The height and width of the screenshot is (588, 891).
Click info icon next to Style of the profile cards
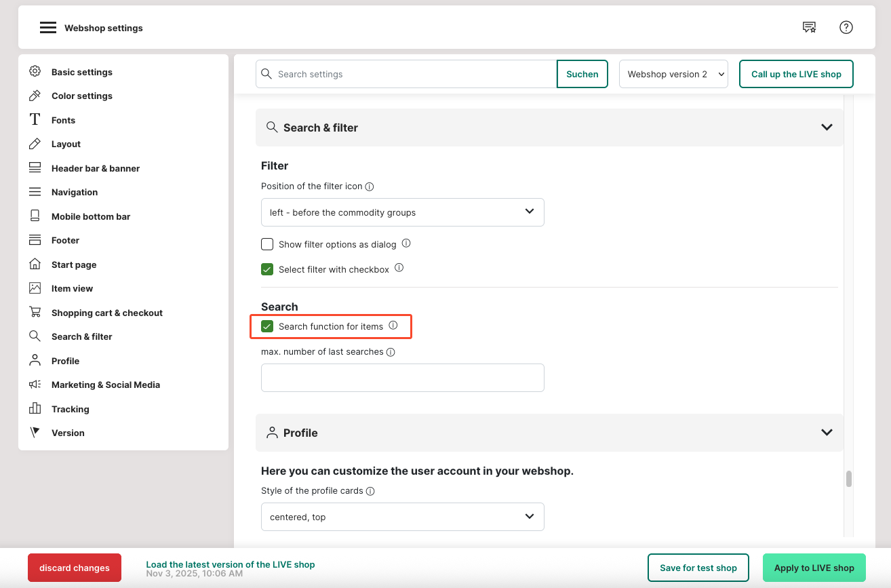point(370,491)
